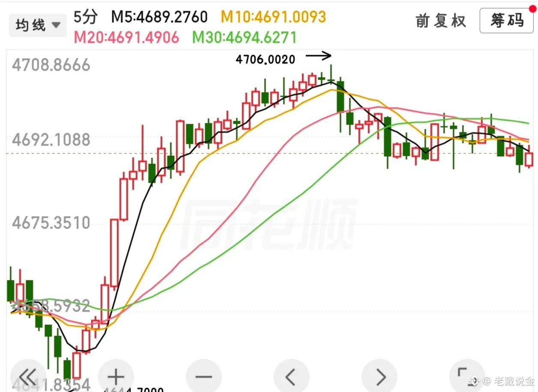The width and height of the screenshot is (538, 392).
Task: Move chart left with left-arrow icon
Action: pyautogui.click(x=291, y=377)
